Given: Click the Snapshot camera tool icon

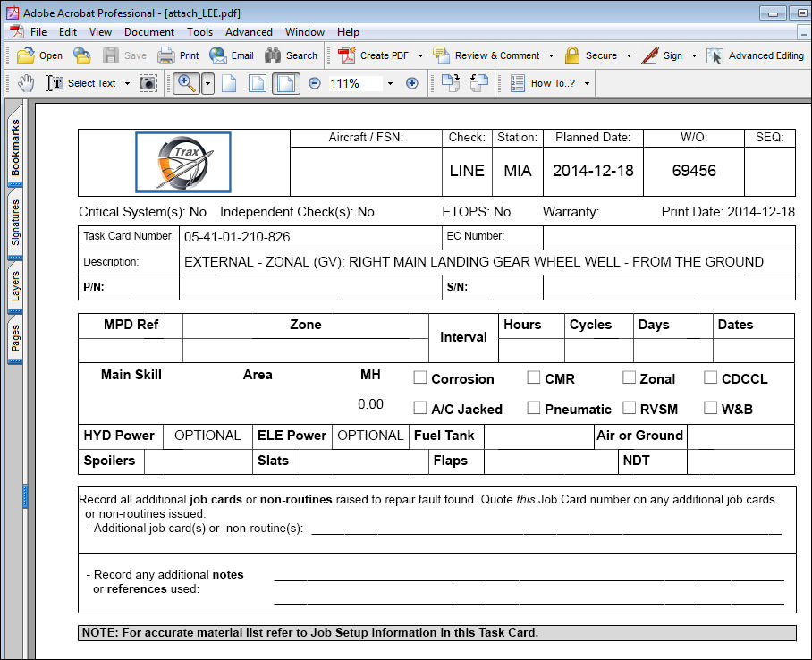Looking at the screenshot, I should [x=148, y=83].
